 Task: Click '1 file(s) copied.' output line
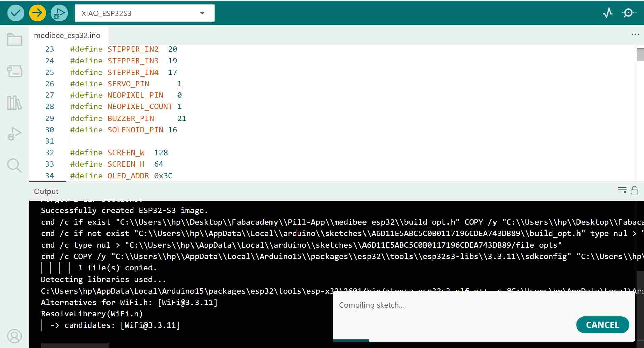click(x=117, y=268)
